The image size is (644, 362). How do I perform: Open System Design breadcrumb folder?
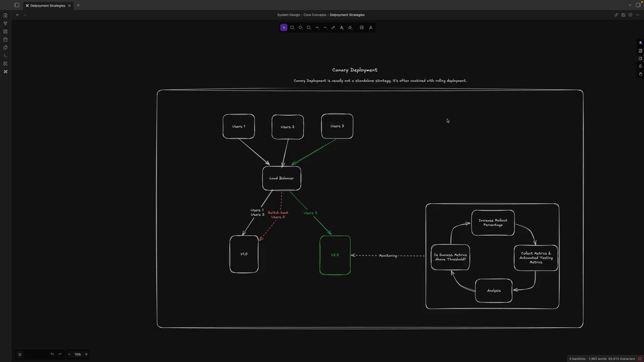[x=288, y=15]
